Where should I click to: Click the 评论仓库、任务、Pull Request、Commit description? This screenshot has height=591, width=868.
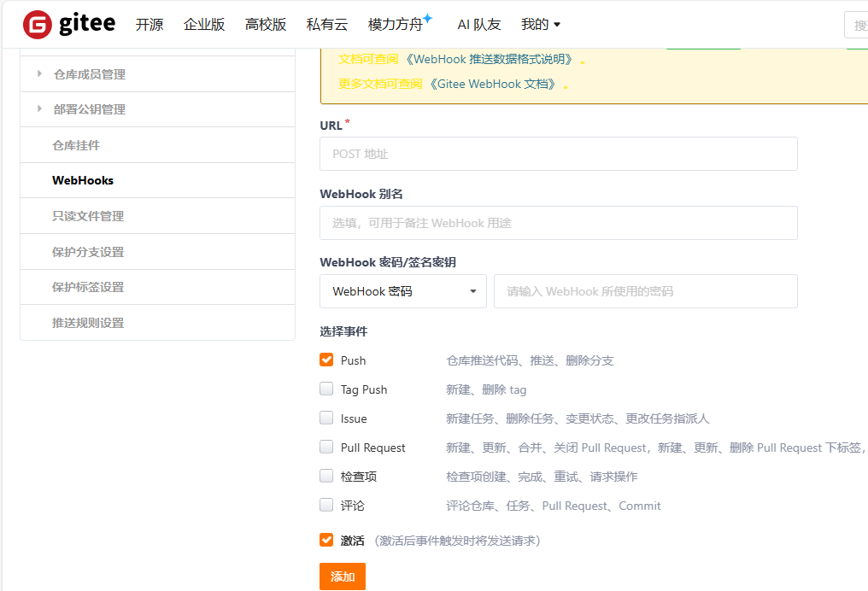(x=554, y=506)
